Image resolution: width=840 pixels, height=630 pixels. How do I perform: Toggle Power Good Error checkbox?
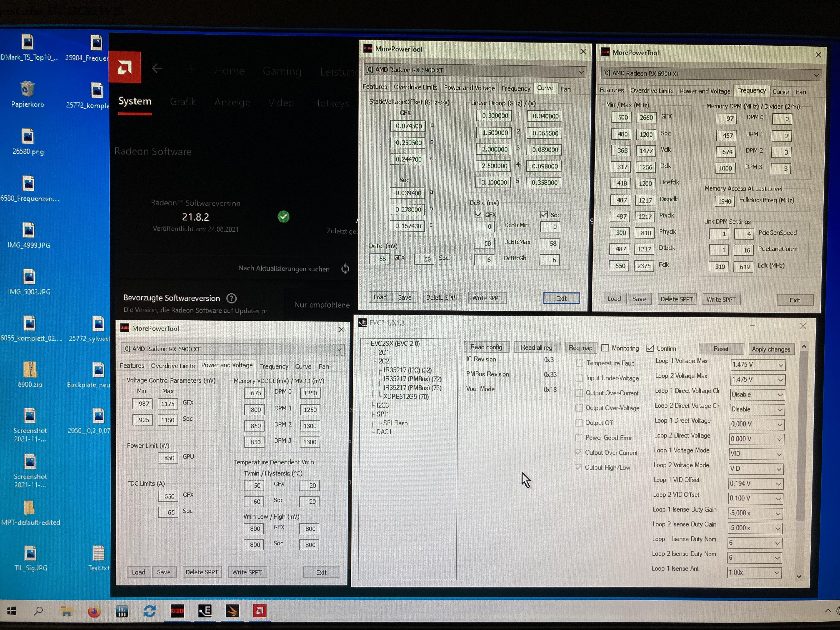(579, 437)
